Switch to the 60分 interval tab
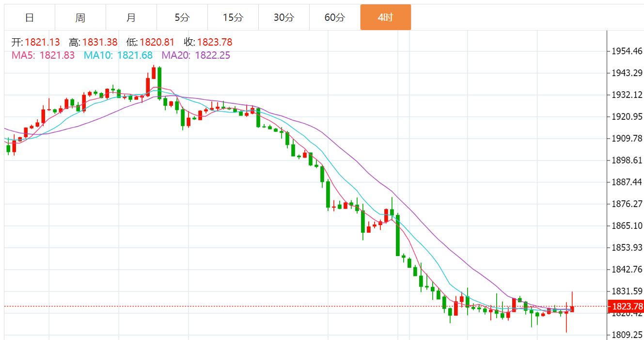Viewport: 644px width, 340px height. (335, 17)
